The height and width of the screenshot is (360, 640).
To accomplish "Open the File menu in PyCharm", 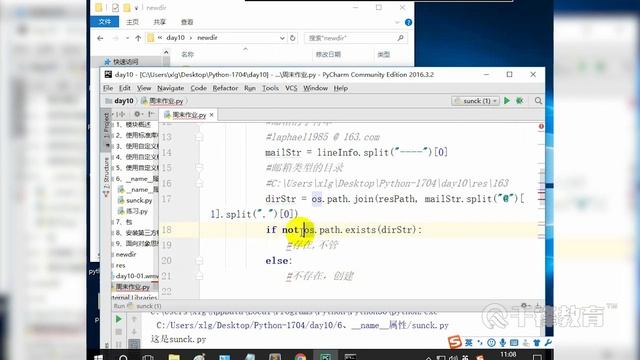I will [108, 88].
